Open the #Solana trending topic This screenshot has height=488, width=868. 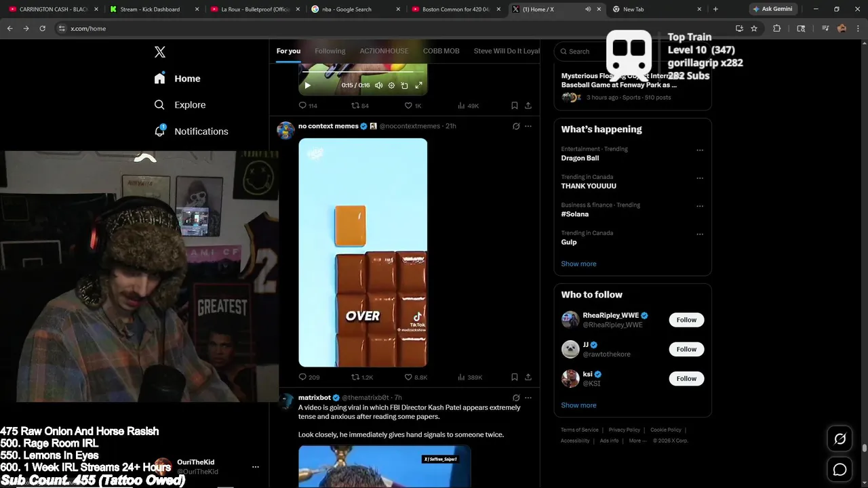pos(574,214)
